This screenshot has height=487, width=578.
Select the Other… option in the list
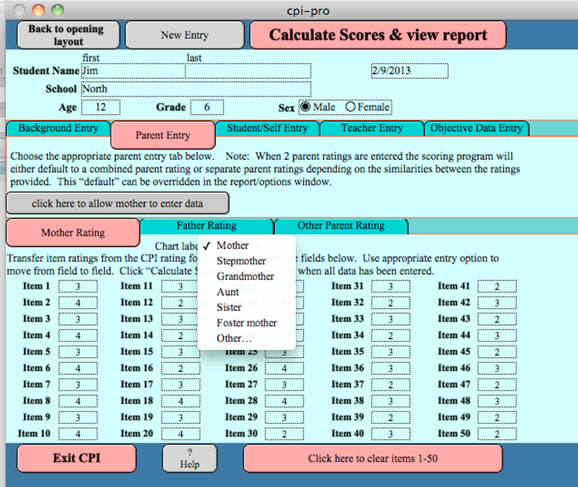(234, 338)
